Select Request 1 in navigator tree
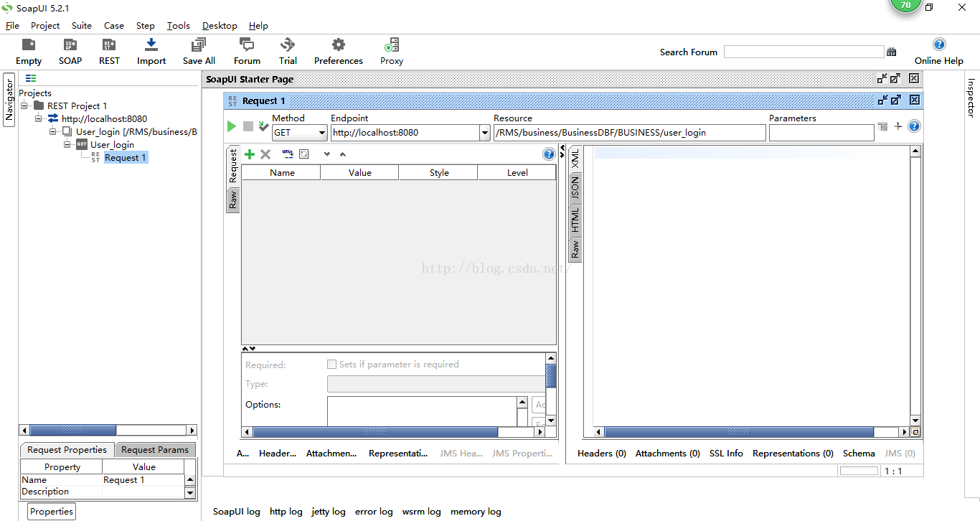Screen dimensions: 980x521 coord(126,157)
